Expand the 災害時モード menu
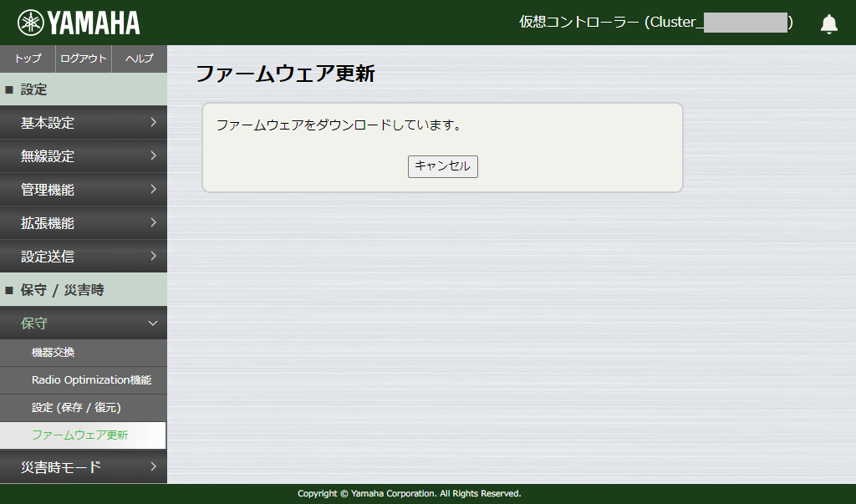Viewport: 856px width, 504px height. 84,467
